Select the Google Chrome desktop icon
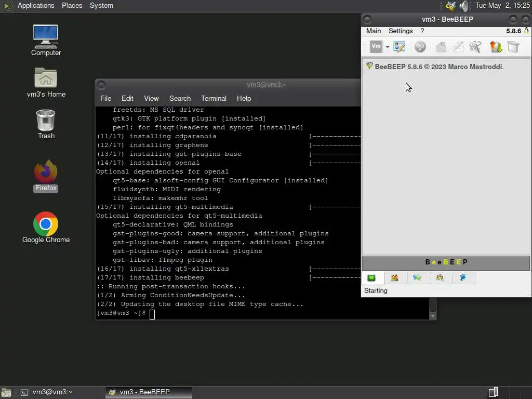Screen dimensions: 532x399 [46, 228]
